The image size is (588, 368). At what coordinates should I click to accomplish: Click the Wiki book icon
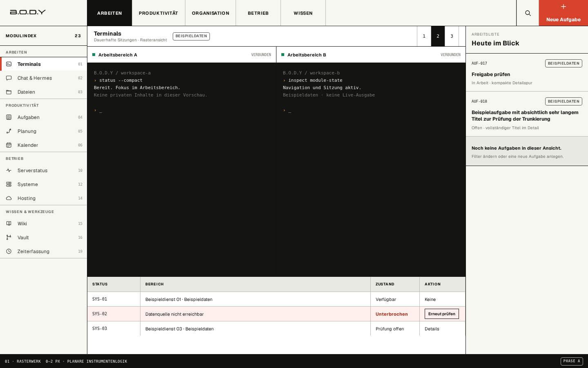(x=9, y=224)
